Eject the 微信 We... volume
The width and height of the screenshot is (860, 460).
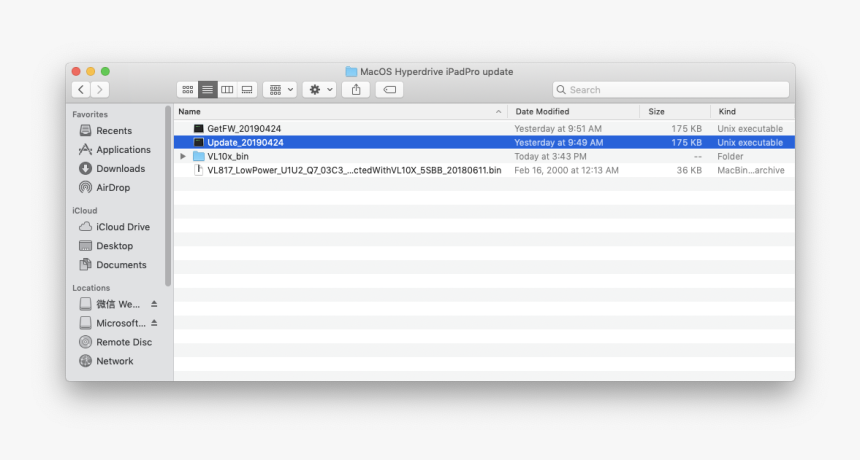click(x=154, y=304)
